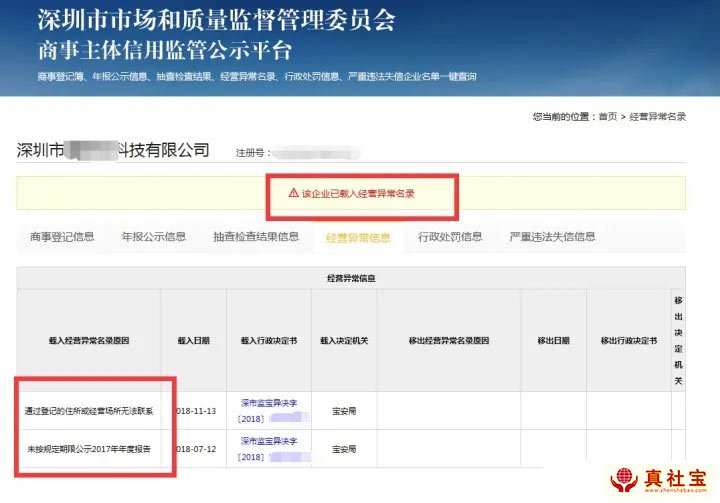
Task: Open the decision document link dated 2018-11-13
Action: coord(268,410)
